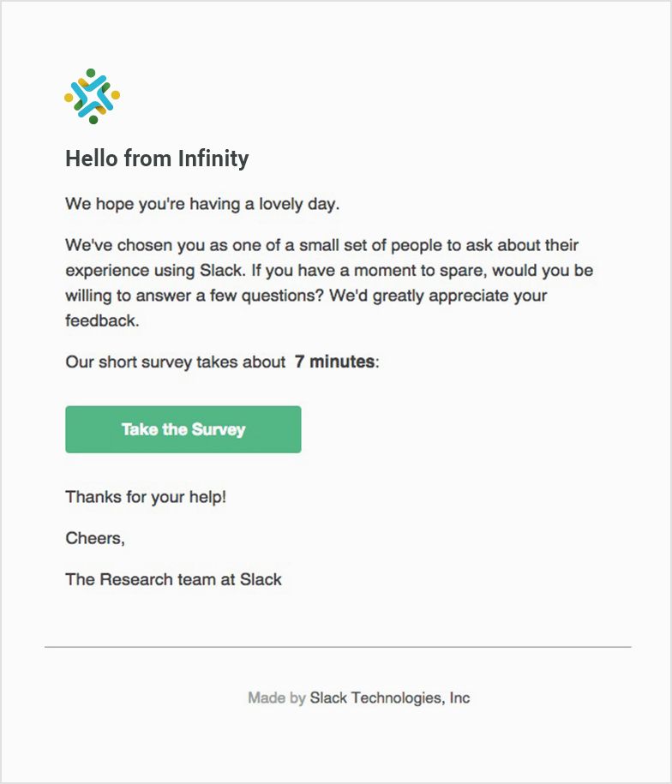The height and width of the screenshot is (784, 672).
Task: Click the We've chosen you opening phrase
Action: (135, 246)
